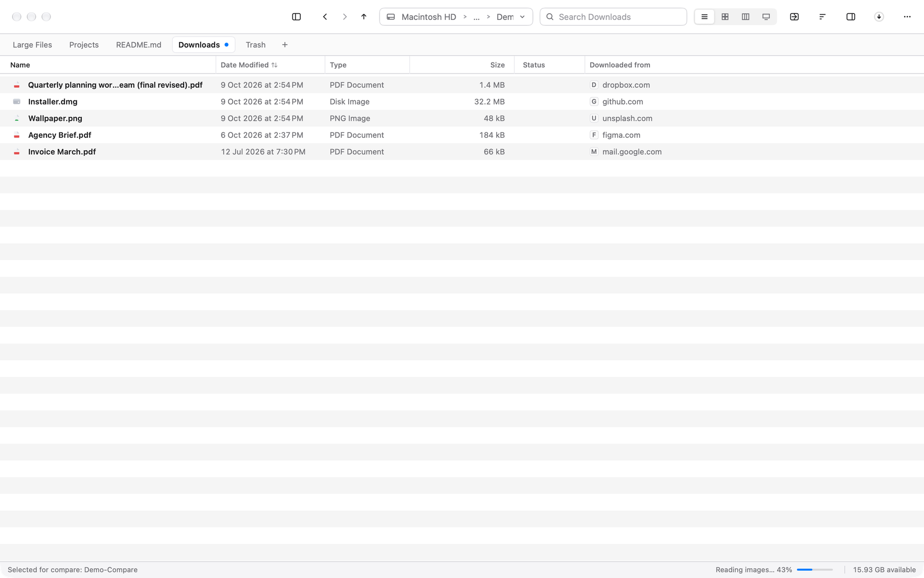Click the Macintosh HD drive icon

391,17
